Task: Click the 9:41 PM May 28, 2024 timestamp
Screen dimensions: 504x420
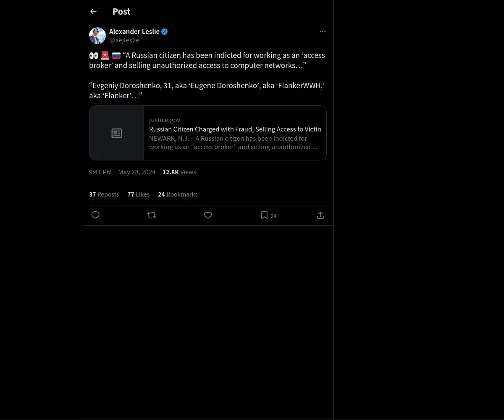Action: pyautogui.click(x=122, y=172)
